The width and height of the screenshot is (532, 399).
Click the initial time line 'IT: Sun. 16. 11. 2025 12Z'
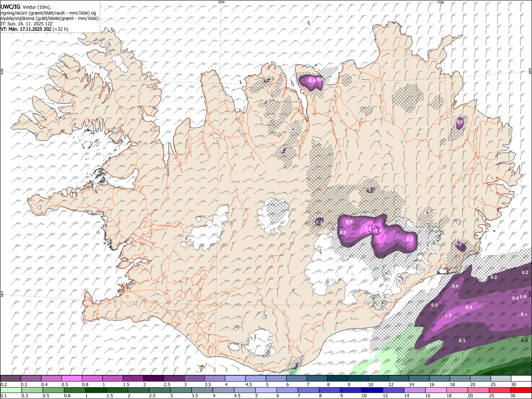tap(27, 24)
